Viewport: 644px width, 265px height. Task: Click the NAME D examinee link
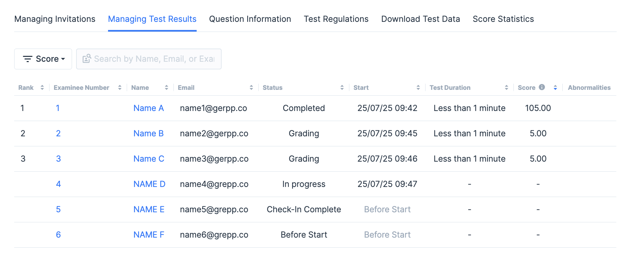149,184
